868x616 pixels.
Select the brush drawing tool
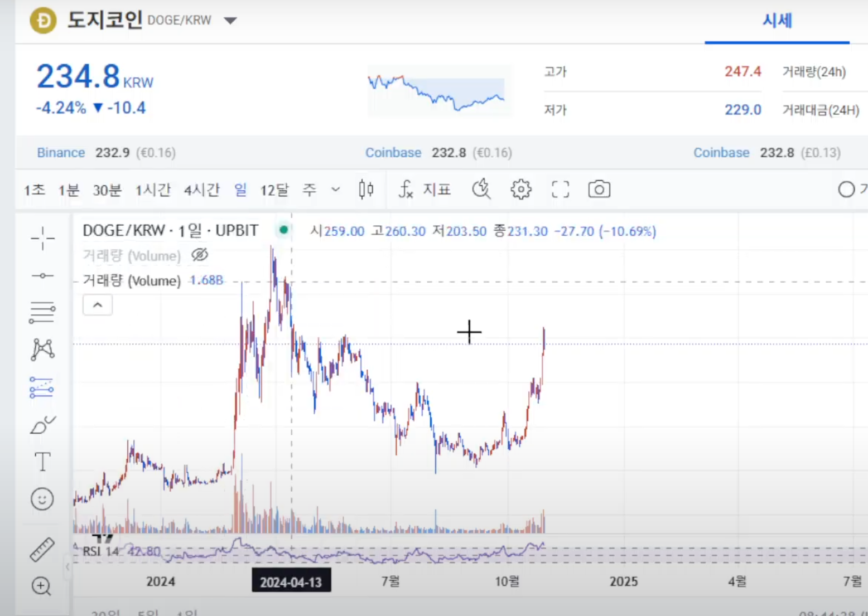click(x=43, y=425)
